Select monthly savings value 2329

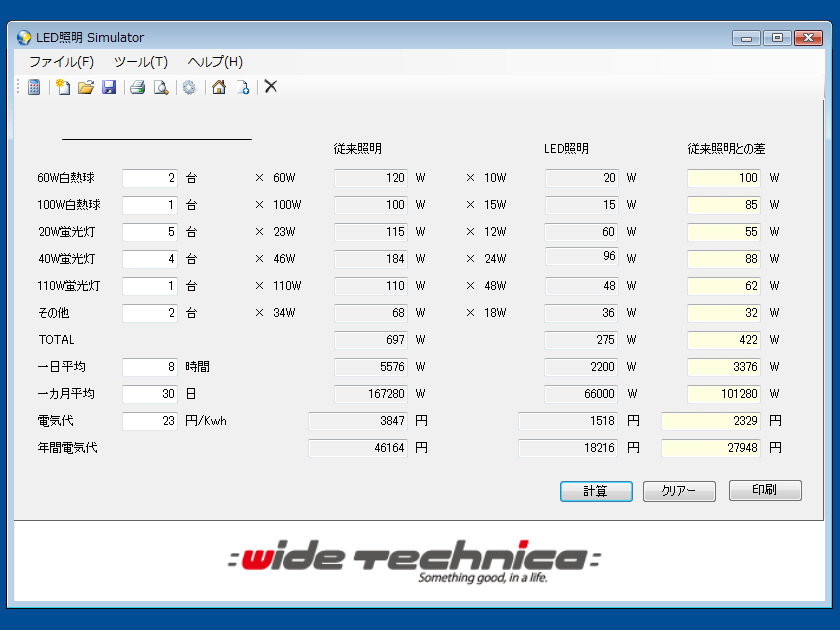point(711,421)
